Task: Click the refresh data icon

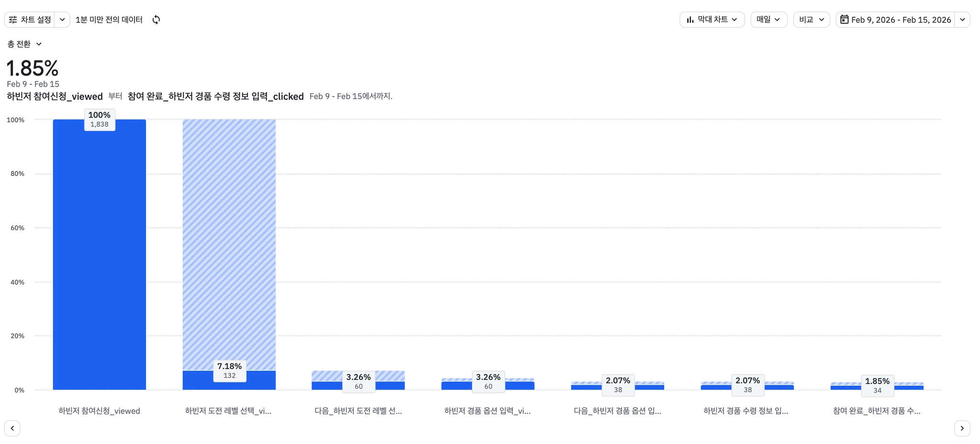Action: tap(156, 20)
